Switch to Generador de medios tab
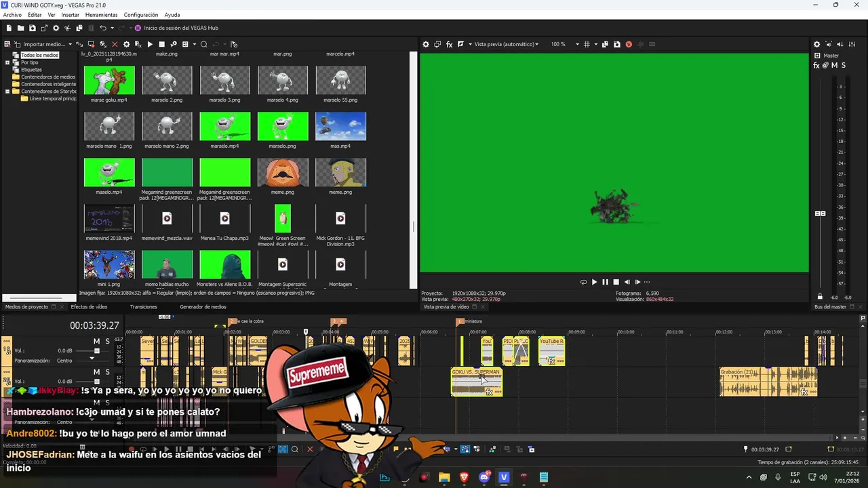This screenshot has width=868, height=488. (203, 307)
